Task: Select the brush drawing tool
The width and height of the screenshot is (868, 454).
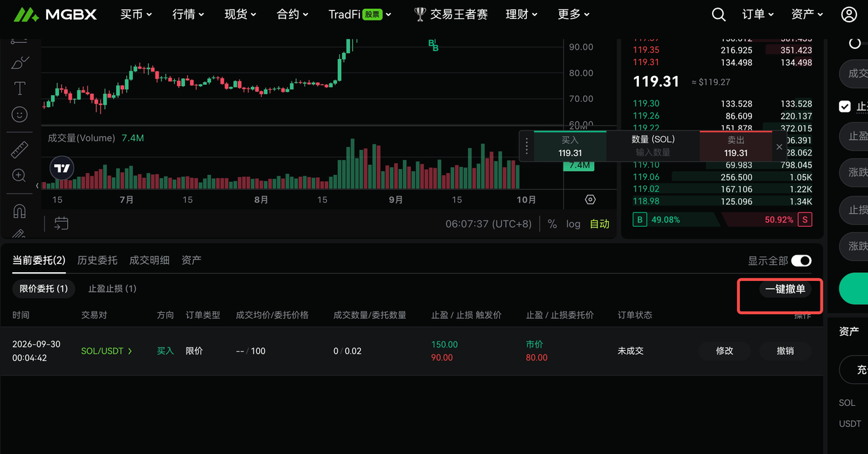Action: pos(20,63)
